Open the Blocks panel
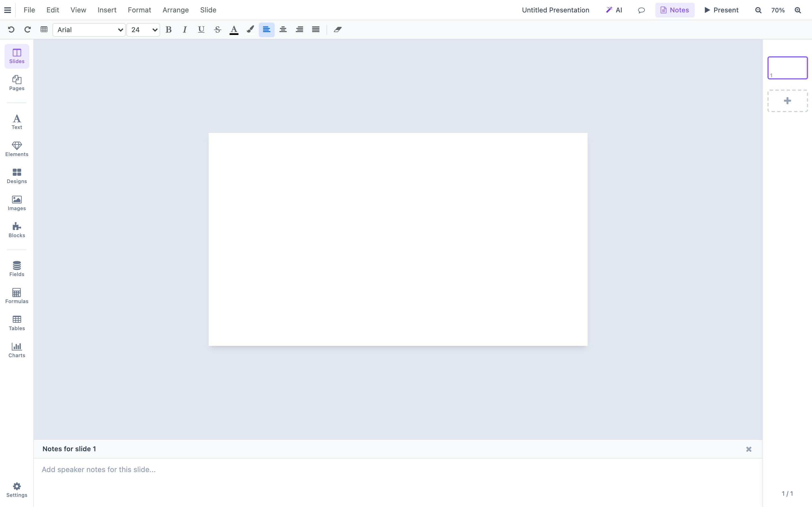The image size is (812, 507). 16,229
